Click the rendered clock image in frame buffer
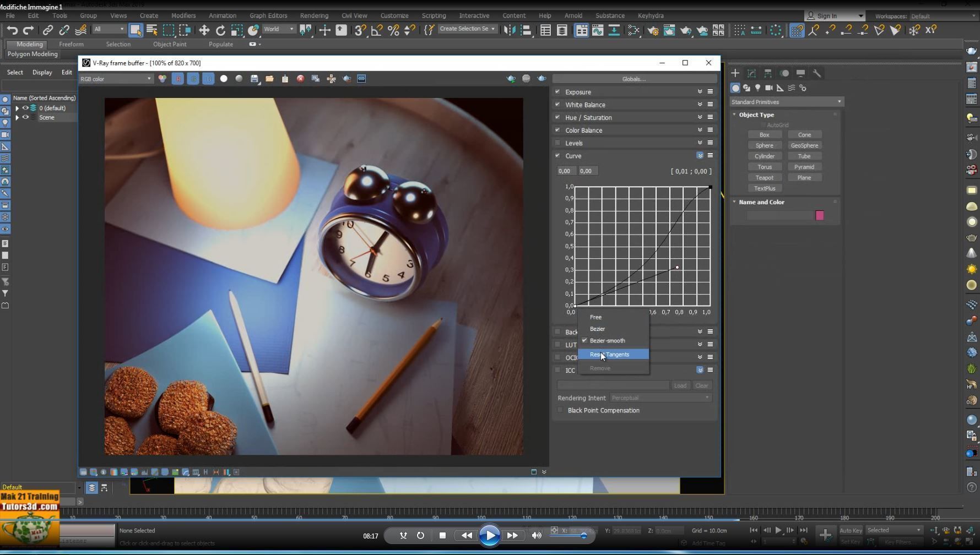This screenshot has width=980, height=555. [x=314, y=276]
